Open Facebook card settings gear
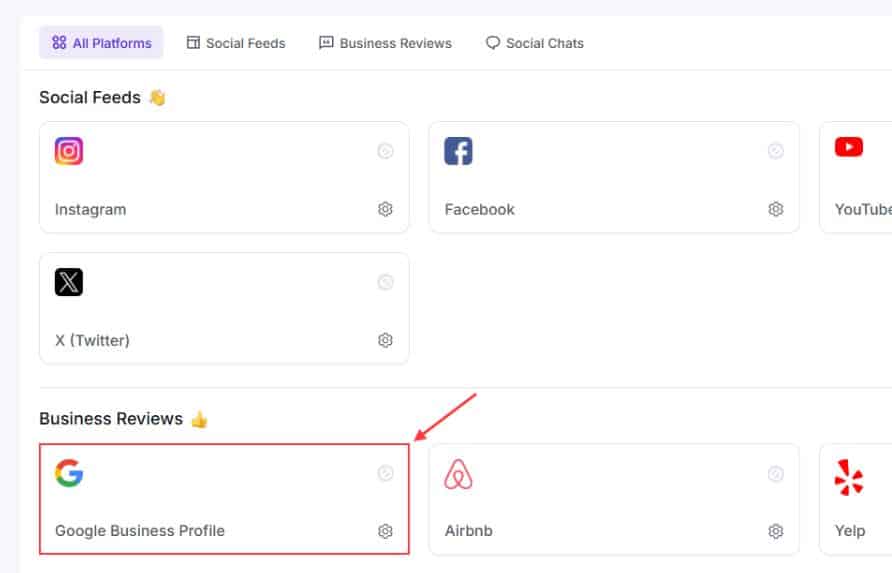This screenshot has width=892, height=573. pos(775,209)
